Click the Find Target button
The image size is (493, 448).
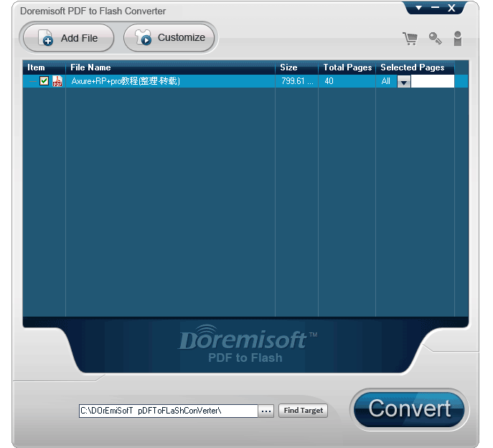[x=303, y=411]
